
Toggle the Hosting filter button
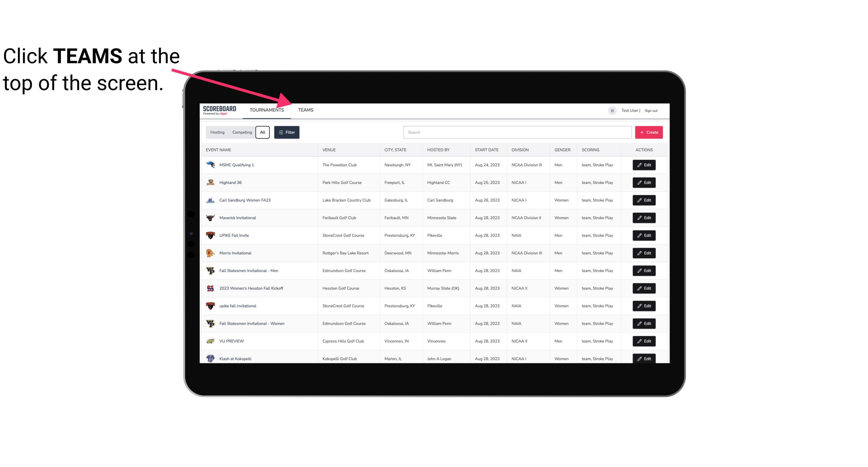pyautogui.click(x=217, y=132)
